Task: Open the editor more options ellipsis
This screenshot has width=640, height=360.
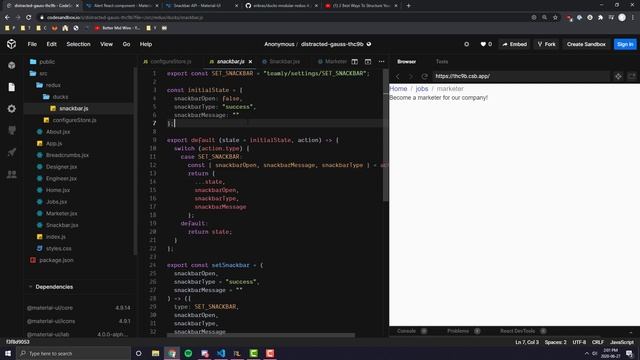Action: click(381, 62)
